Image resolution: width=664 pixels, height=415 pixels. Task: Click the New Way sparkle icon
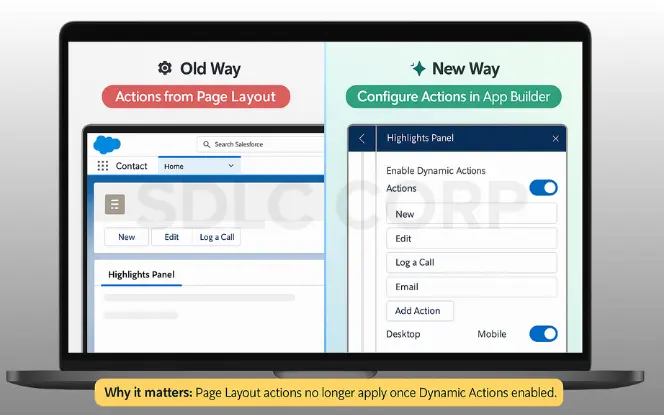pyautogui.click(x=418, y=68)
